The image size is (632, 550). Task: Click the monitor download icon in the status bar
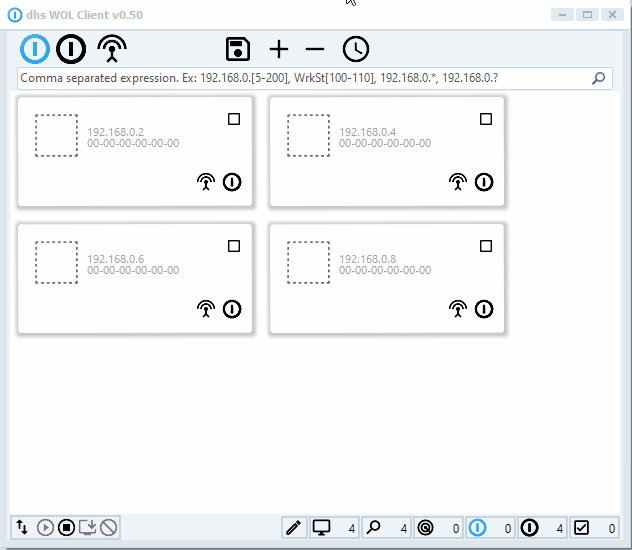pyautogui.click(x=87, y=527)
